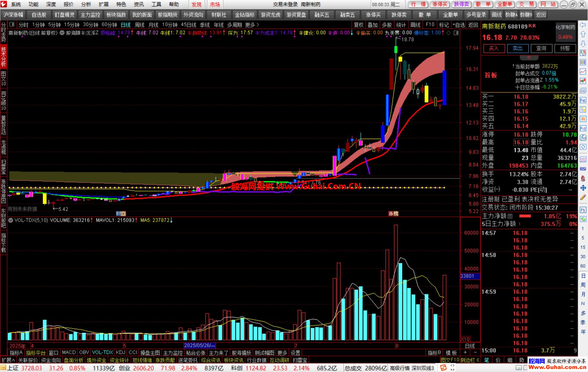Open the 模板 template dropdown
This screenshot has height=372, width=588.
[451, 353]
